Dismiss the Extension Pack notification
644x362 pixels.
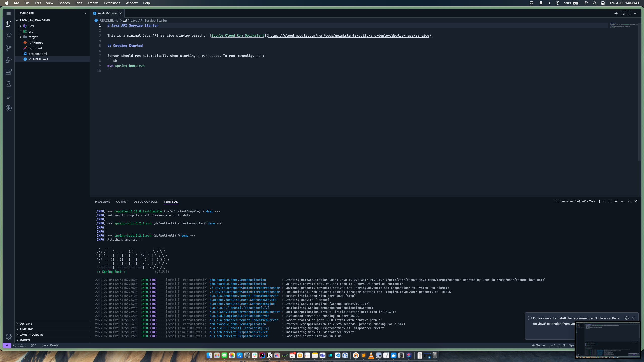pyautogui.click(x=633, y=318)
